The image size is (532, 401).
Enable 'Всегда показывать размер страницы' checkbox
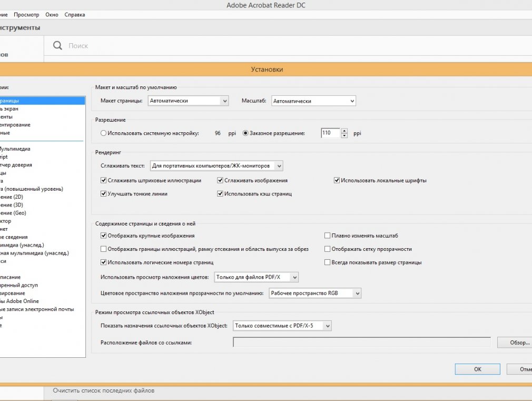(328, 262)
